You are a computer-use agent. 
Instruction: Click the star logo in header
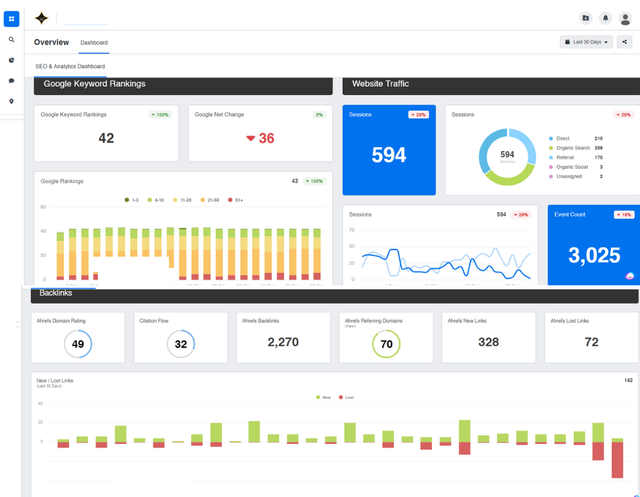41,18
